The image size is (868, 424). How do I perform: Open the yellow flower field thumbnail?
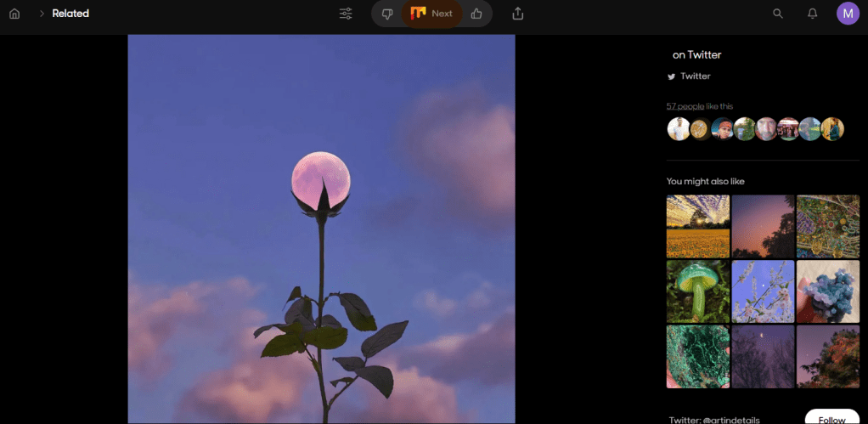697,226
